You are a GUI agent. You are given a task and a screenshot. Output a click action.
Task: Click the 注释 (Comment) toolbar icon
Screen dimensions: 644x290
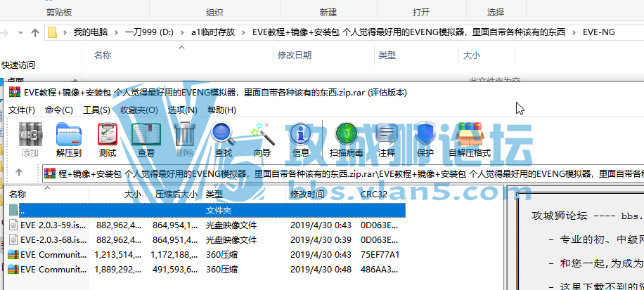[386, 134]
